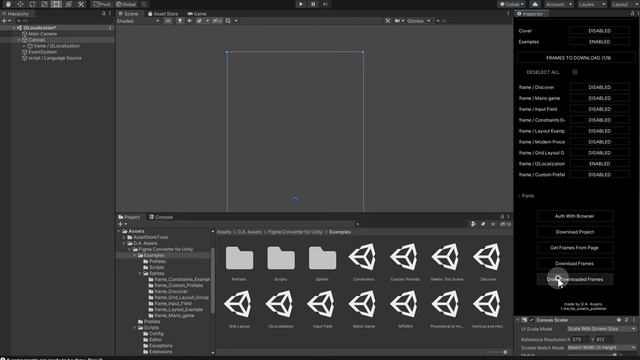Click D.A. Assets breadcrumb

click(x=249, y=232)
